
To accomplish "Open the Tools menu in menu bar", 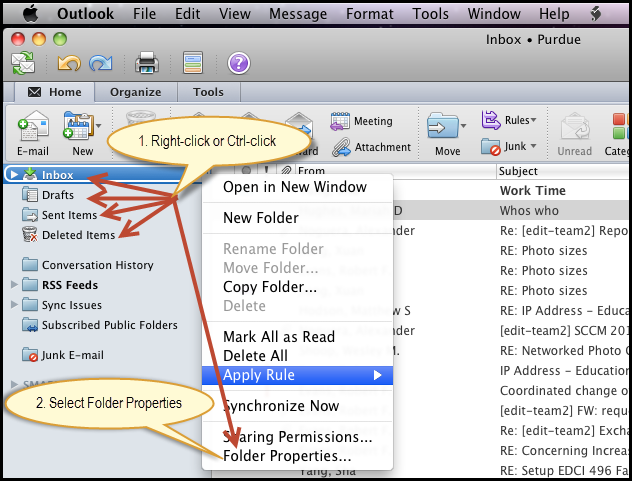I will click(430, 14).
